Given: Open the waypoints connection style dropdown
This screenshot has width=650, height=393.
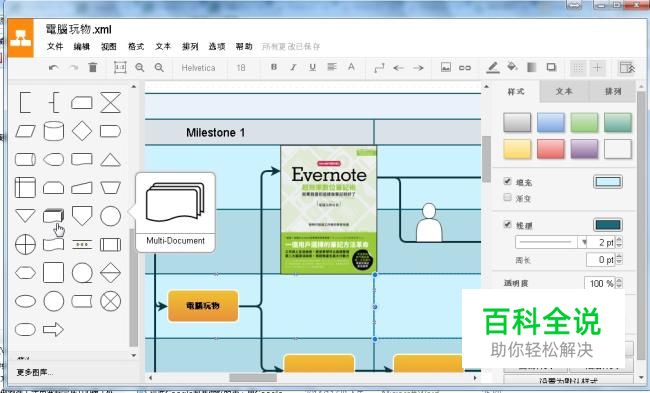Looking at the screenshot, I should click(379, 68).
